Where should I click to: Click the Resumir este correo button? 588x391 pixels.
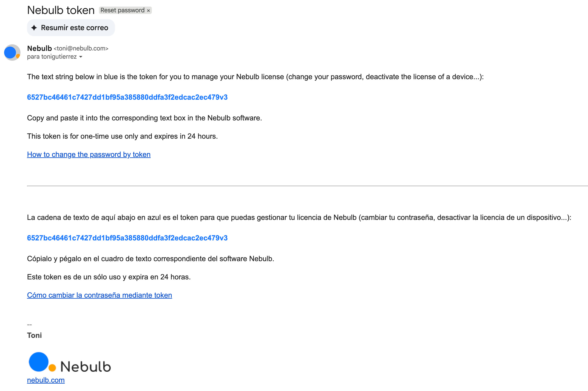coord(71,28)
